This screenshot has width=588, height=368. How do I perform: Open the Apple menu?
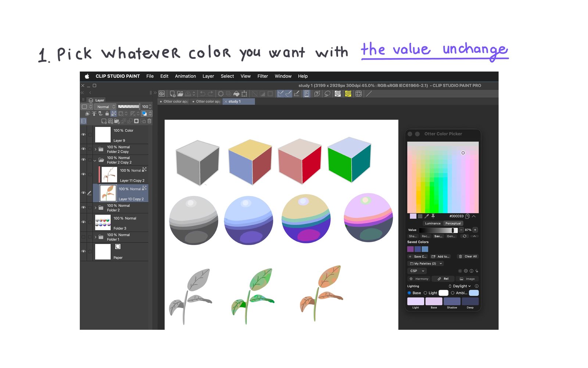click(x=87, y=76)
